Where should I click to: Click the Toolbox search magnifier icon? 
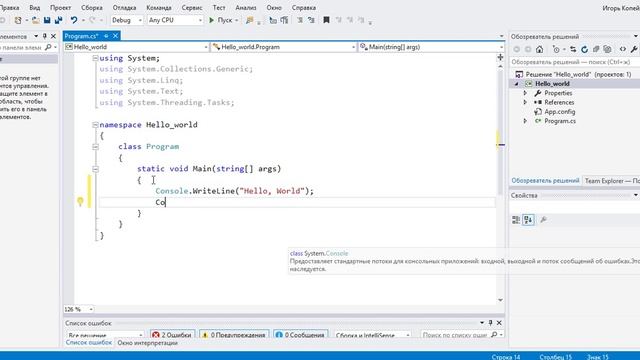click(x=48, y=47)
